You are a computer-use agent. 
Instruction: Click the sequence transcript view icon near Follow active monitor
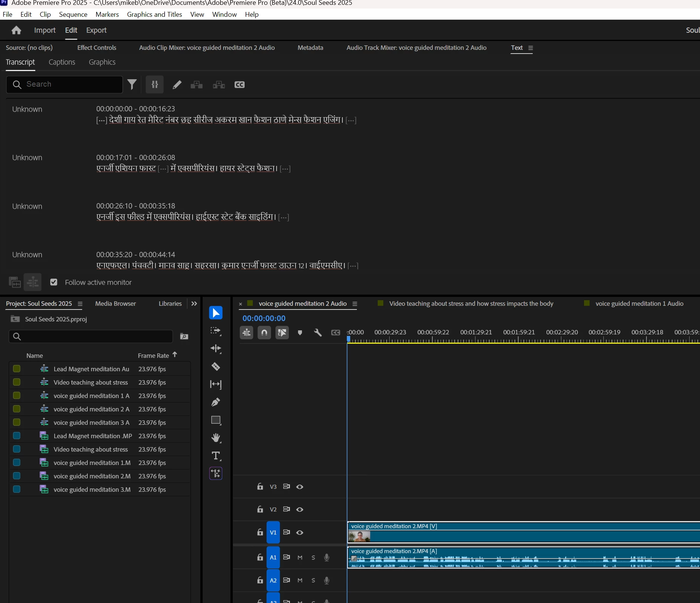click(x=32, y=282)
